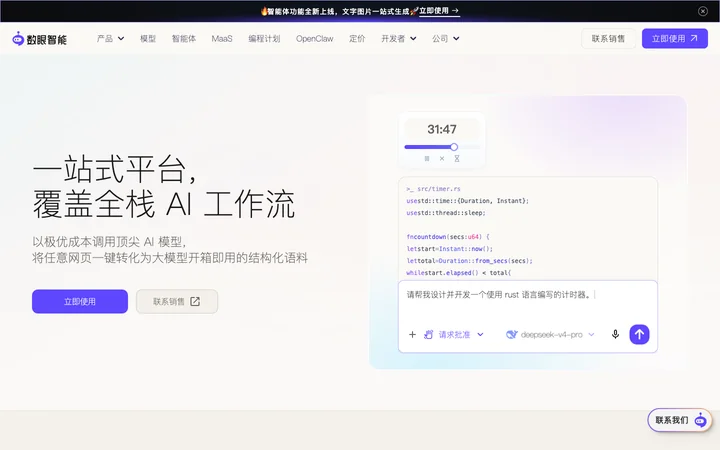Click the hourglass icon under the timer

pos(457,158)
